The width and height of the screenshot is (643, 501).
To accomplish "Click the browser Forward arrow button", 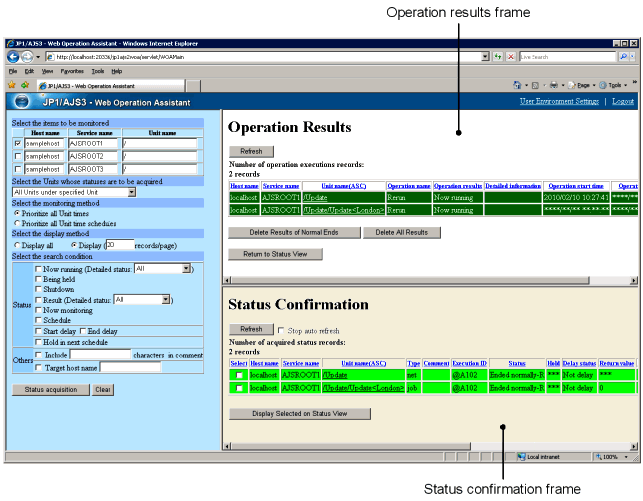I will coord(28,57).
